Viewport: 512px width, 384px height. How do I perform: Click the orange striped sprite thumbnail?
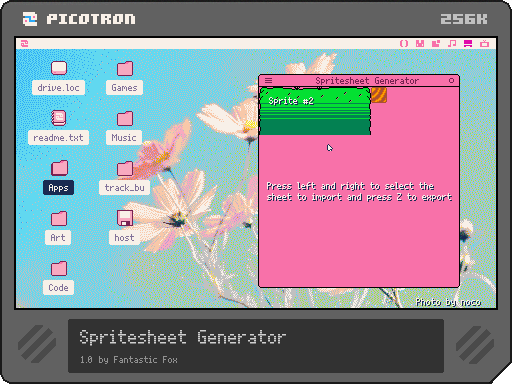pos(379,95)
